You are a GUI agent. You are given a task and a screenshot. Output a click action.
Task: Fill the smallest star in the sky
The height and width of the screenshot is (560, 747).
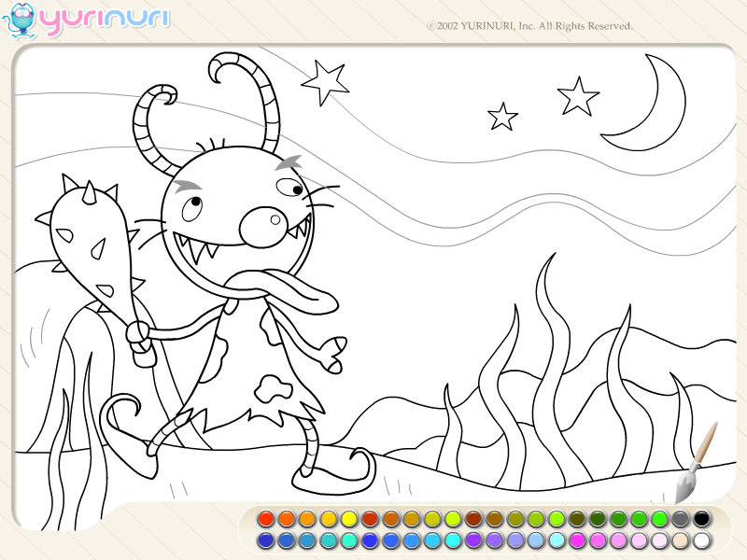[x=502, y=118]
